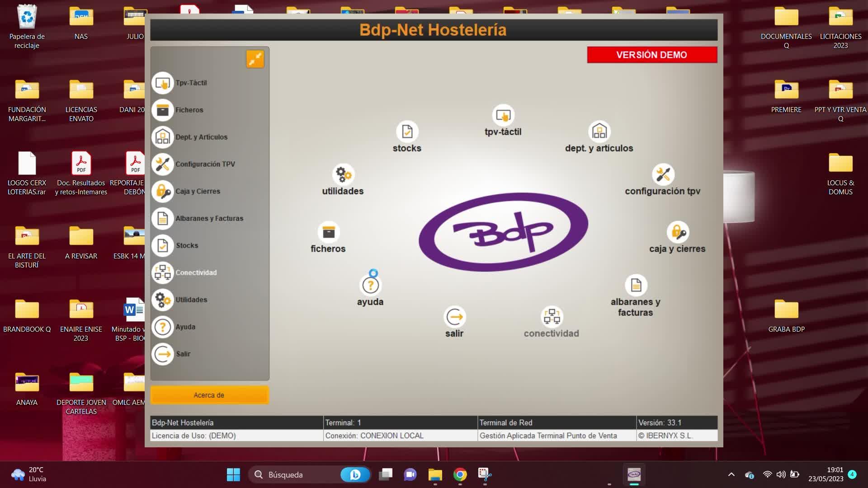Select Tpv-Táctil in the sidebar

pyautogui.click(x=191, y=83)
